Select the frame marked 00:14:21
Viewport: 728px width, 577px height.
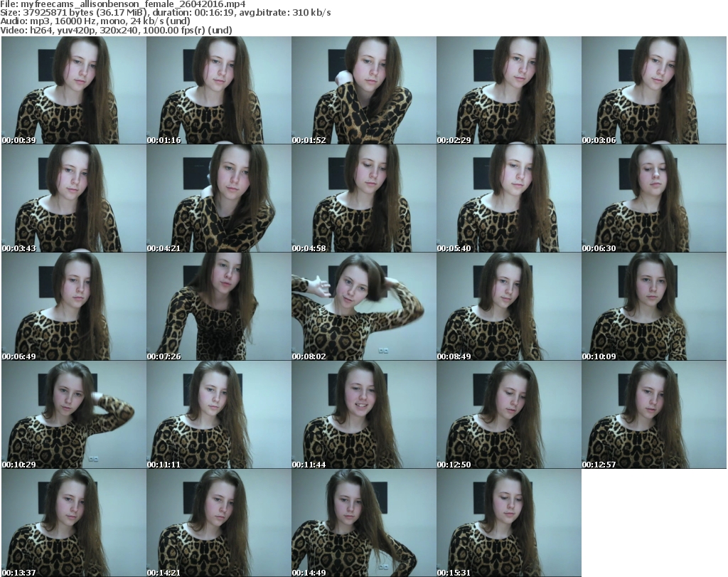coord(219,523)
